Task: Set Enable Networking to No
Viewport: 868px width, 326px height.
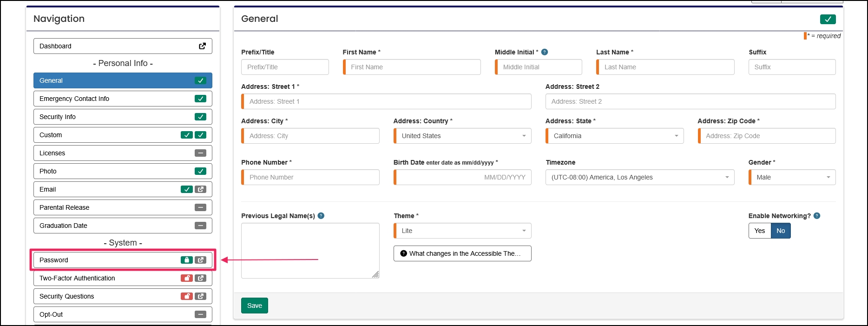Action: (x=781, y=231)
